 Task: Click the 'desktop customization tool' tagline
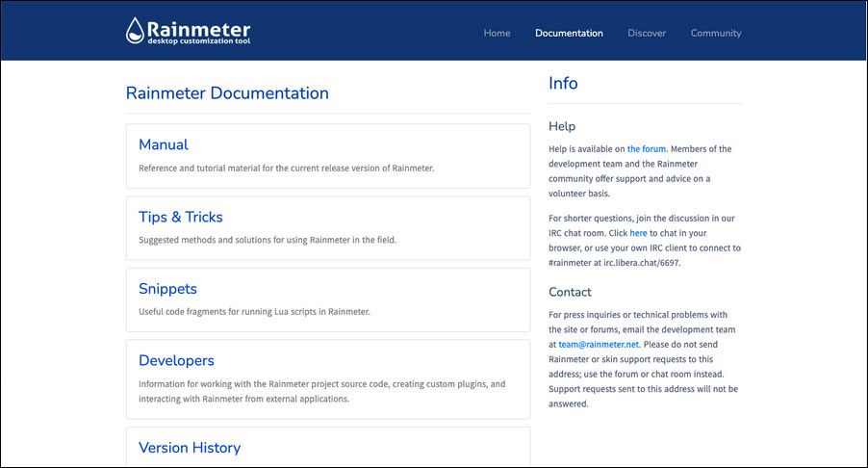[199, 41]
